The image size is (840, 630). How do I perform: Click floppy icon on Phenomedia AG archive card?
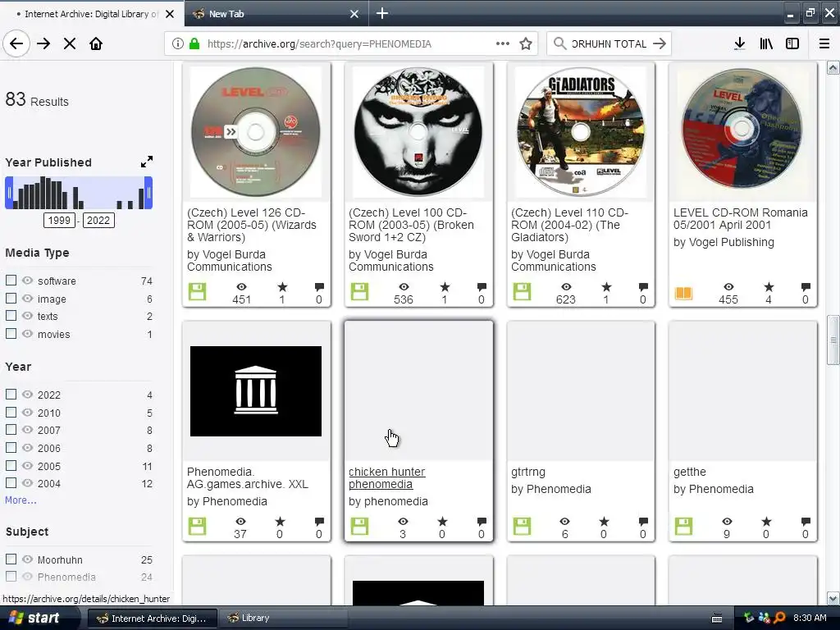pyautogui.click(x=197, y=526)
